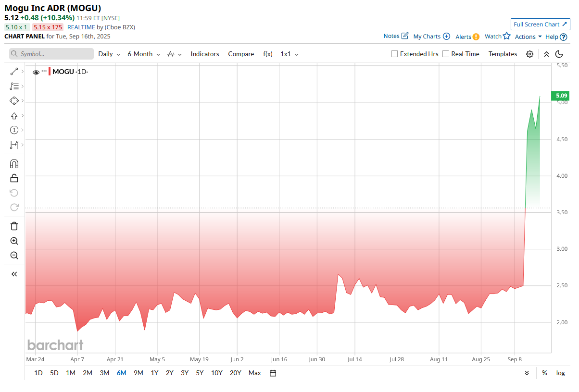
Task: Open the Alerts exclamation icon
Action: pos(476,37)
